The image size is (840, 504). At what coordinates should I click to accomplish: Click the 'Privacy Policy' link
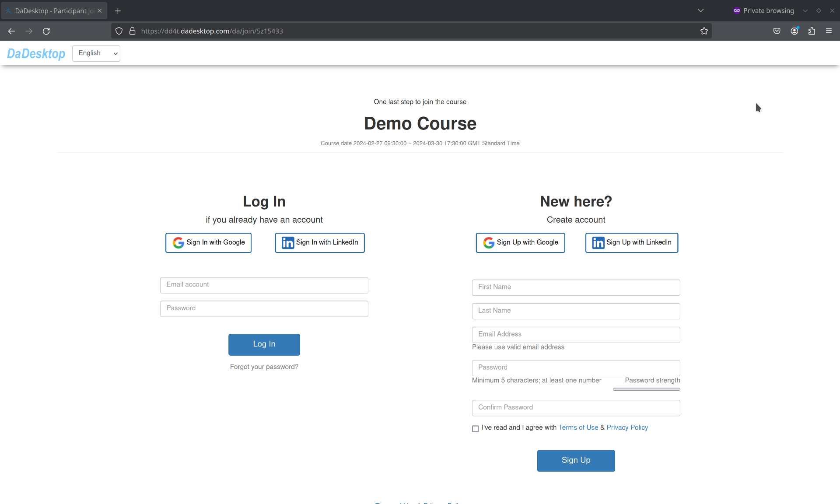pos(627,428)
